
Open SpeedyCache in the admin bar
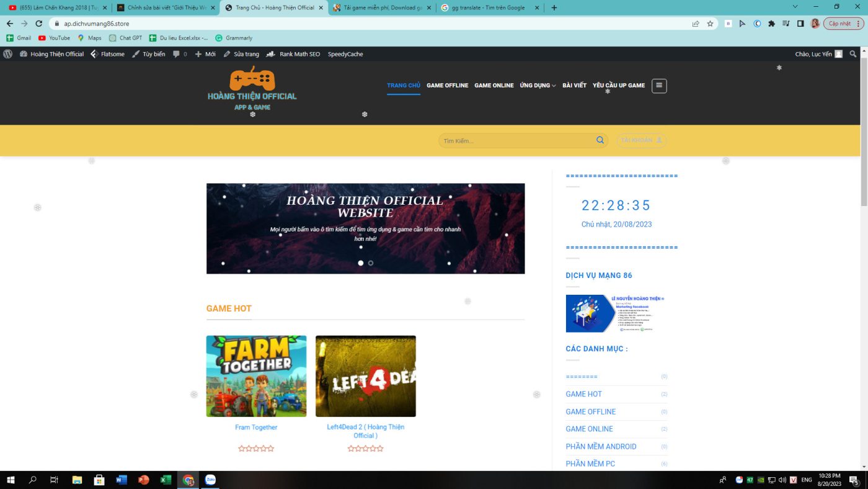[x=345, y=54]
